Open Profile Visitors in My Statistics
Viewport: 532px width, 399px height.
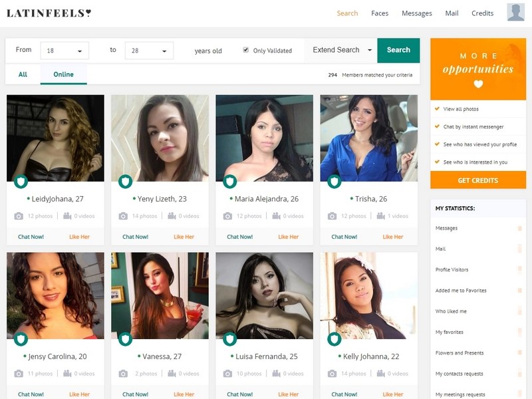[x=452, y=270]
